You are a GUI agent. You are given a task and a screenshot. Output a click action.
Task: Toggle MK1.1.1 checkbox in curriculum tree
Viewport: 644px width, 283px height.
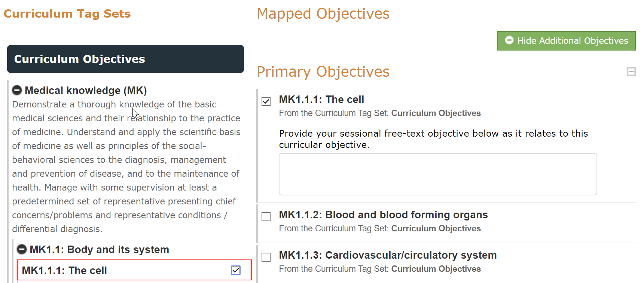[236, 270]
